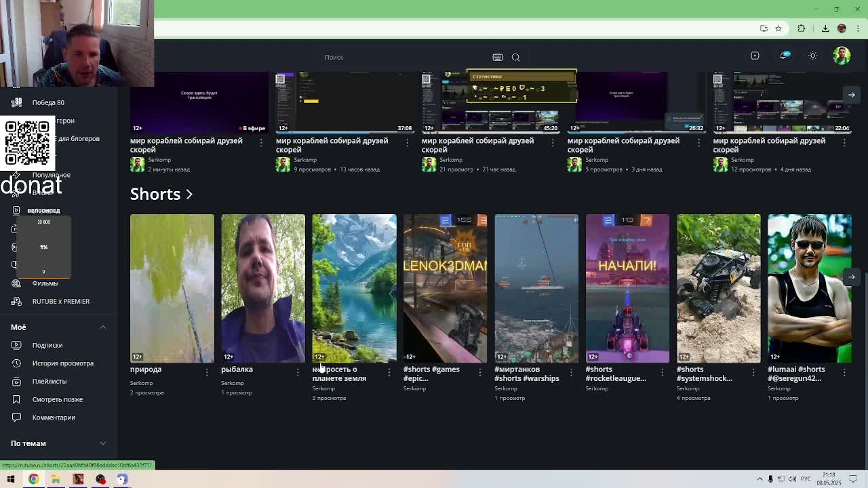Open Chrome downloads
Screen dimensions: 868x488
[x=825, y=28]
